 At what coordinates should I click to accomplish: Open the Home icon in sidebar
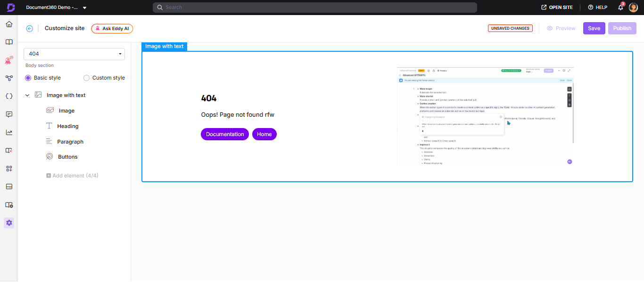[x=9, y=24]
